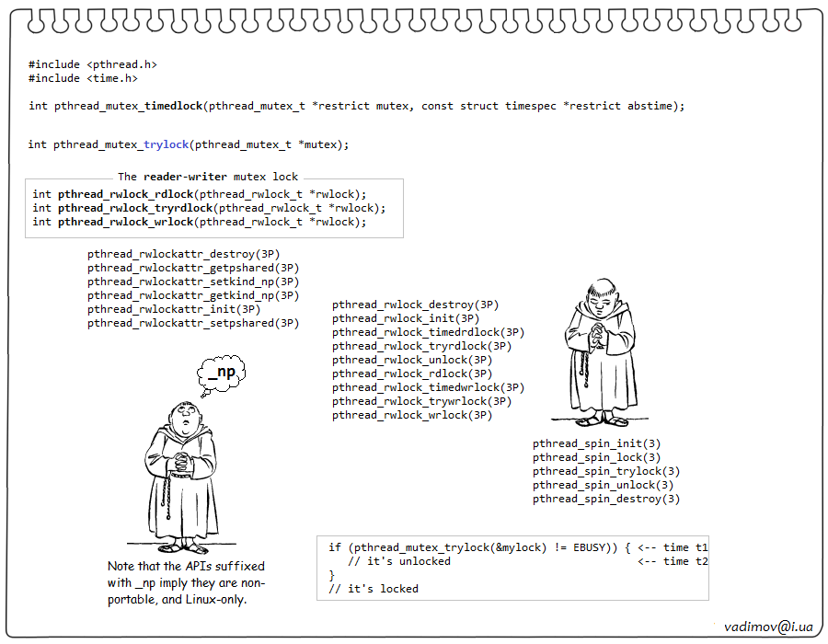828x644 pixels.
Task: Click pthread_rwlockattr_setkind_np(3P) entry
Action: point(193,282)
